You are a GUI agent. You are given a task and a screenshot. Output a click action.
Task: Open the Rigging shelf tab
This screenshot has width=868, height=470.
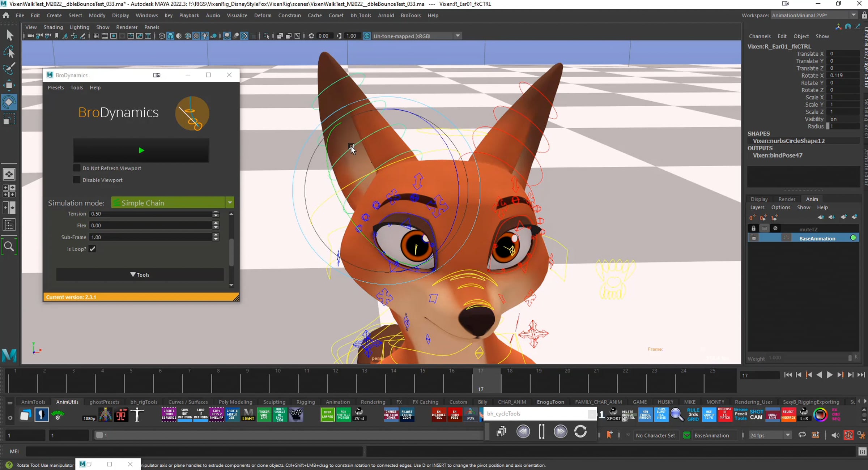pyautogui.click(x=305, y=402)
